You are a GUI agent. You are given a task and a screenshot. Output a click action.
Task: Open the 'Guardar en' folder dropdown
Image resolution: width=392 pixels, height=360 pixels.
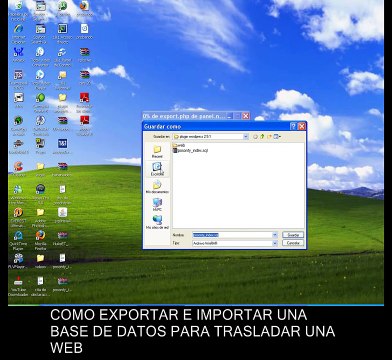(x=246, y=137)
